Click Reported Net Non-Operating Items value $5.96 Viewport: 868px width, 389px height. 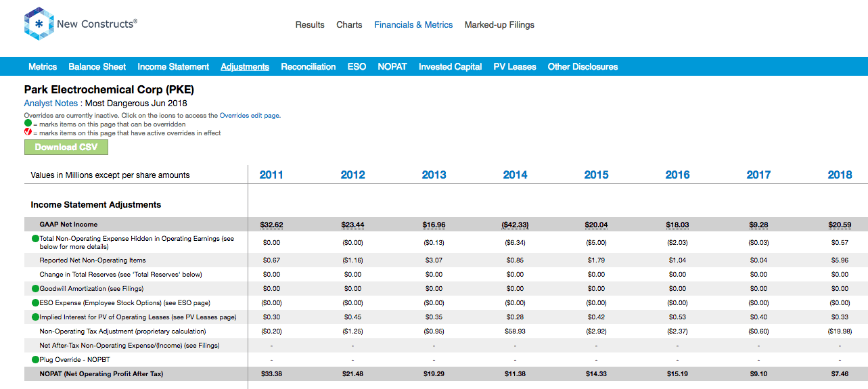coord(840,260)
